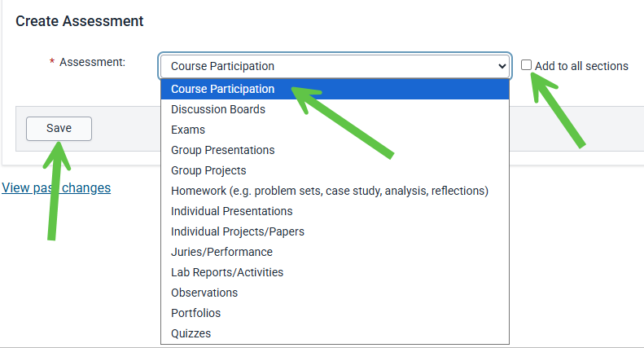Open the Assessment combo box field
This screenshot has width=644, height=348.
click(335, 66)
